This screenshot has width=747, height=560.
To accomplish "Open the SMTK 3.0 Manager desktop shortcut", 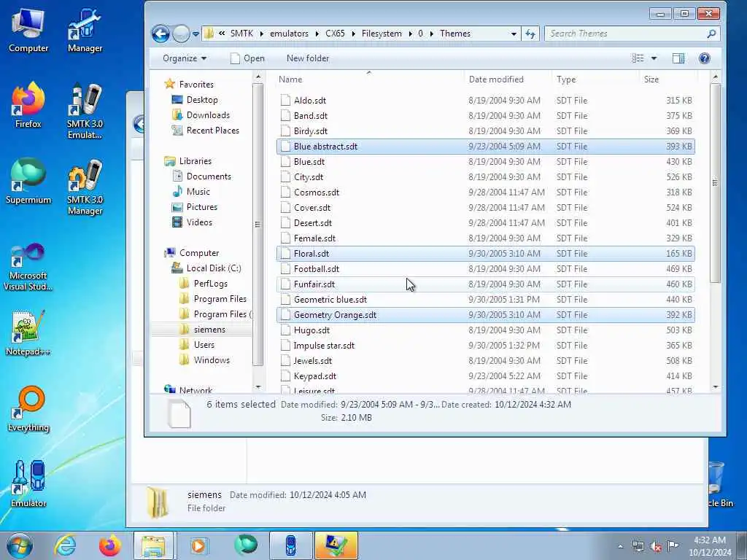I will point(85,186).
